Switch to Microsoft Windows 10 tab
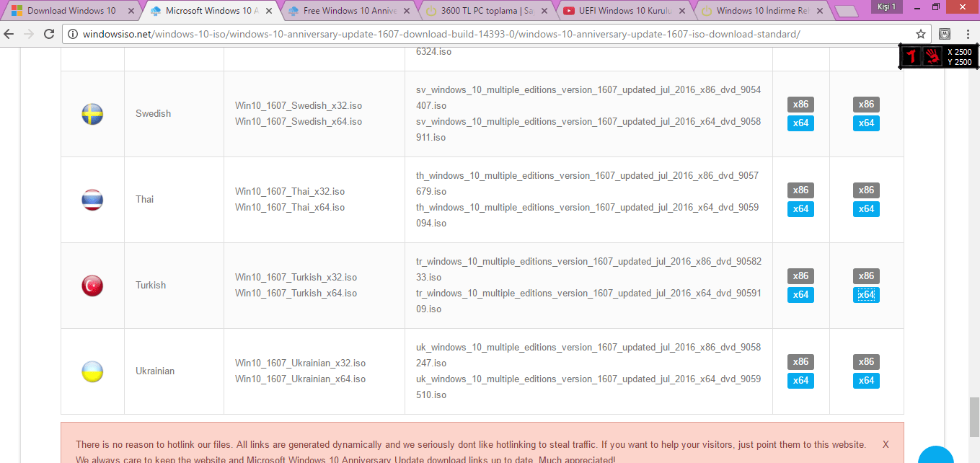 [212, 11]
